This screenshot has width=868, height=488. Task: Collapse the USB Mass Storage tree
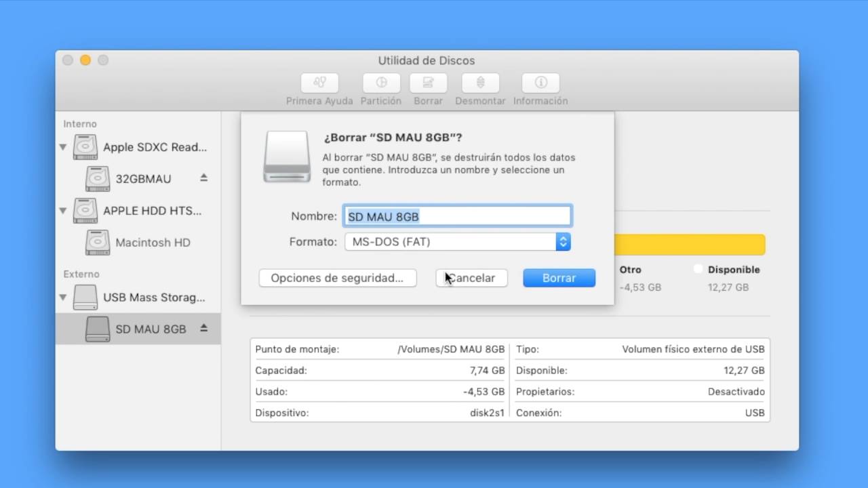pos(63,298)
